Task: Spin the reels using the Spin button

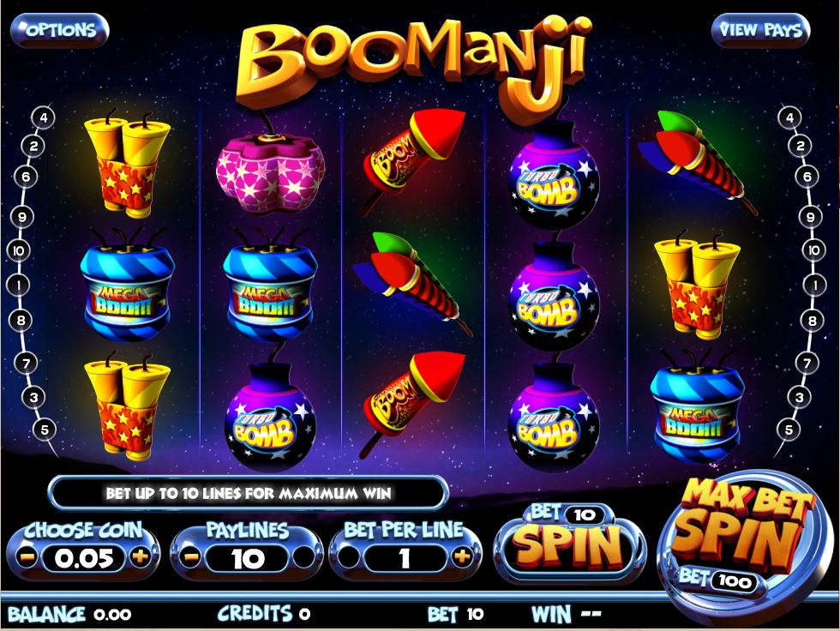Action: coord(569,544)
